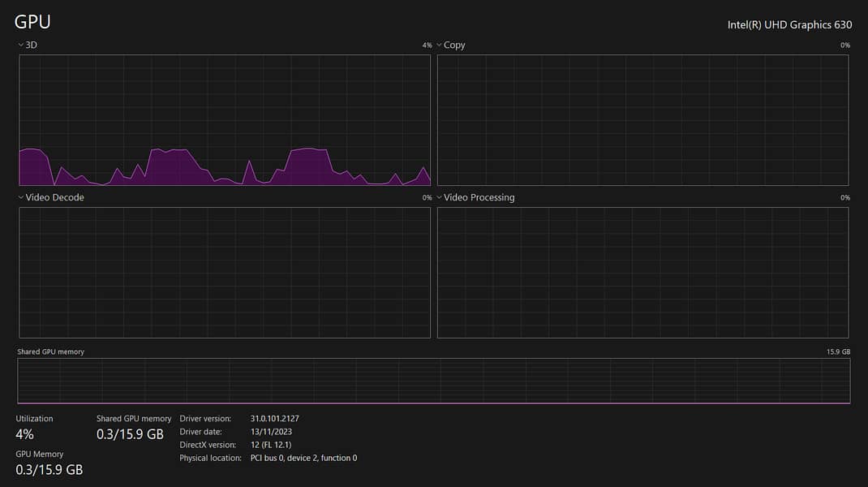The height and width of the screenshot is (487, 868).
Task: Select the Shared GPU memory usage graph
Action: click(x=433, y=381)
